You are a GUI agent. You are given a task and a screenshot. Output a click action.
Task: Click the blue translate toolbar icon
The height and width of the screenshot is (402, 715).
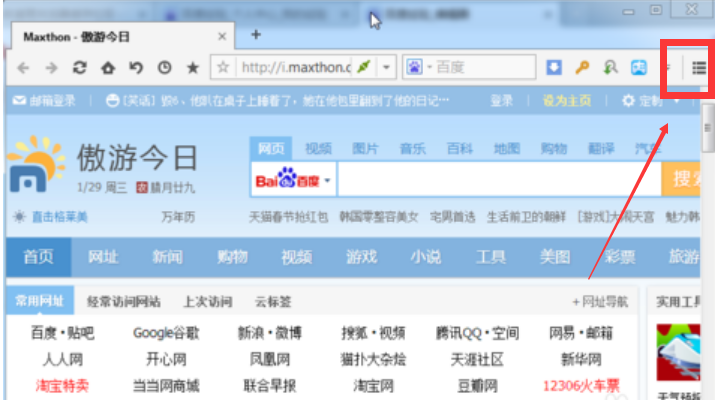point(638,67)
